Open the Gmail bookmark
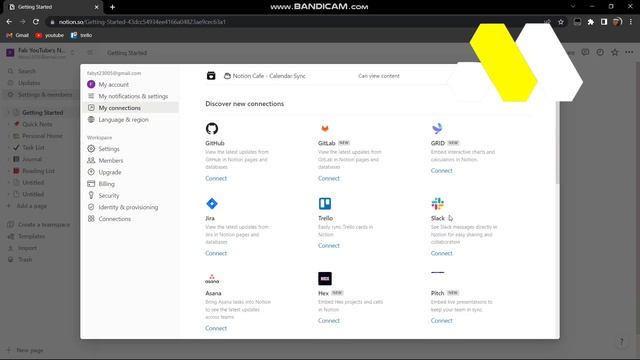Viewport: 640px width, 360px height. click(18, 36)
